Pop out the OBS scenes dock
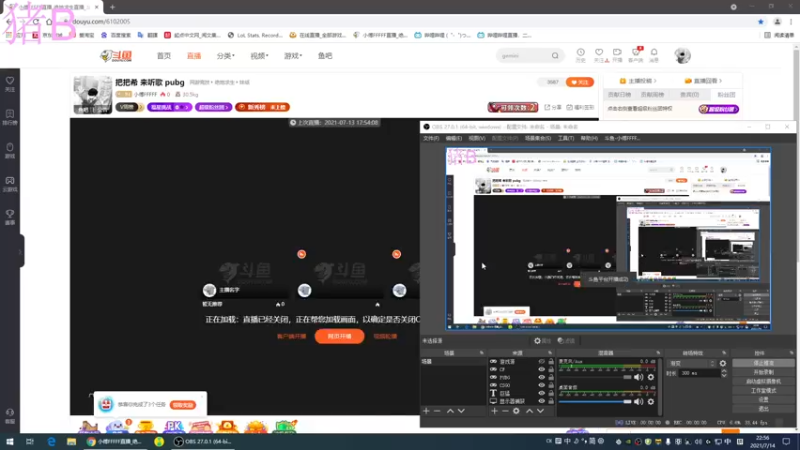Screen dimensions: 800x450 pos(481,353)
